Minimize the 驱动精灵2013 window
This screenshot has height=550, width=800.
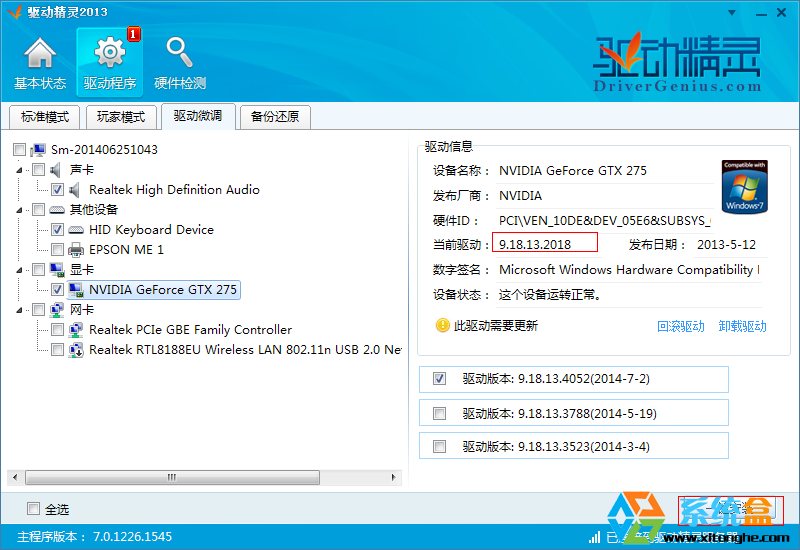(761, 13)
